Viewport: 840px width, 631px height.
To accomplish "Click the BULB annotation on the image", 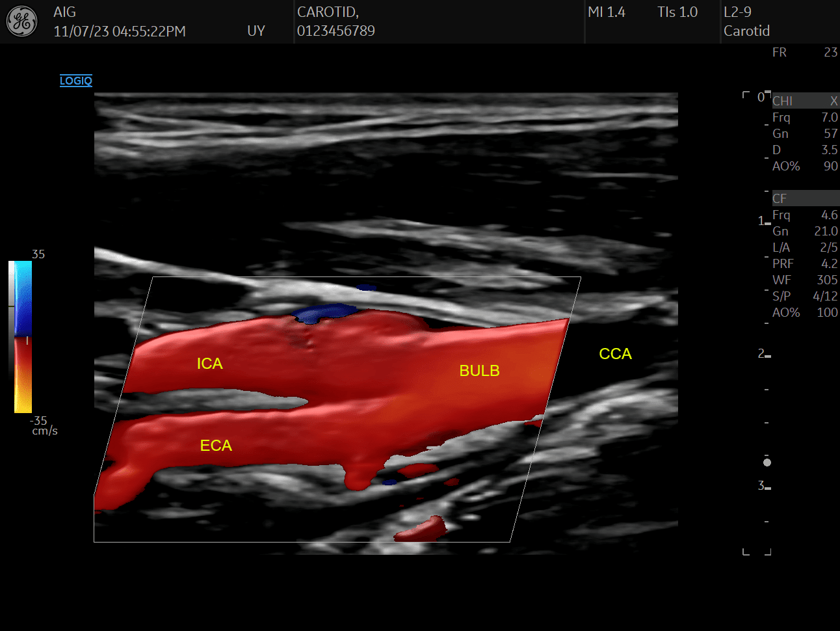I will (479, 371).
